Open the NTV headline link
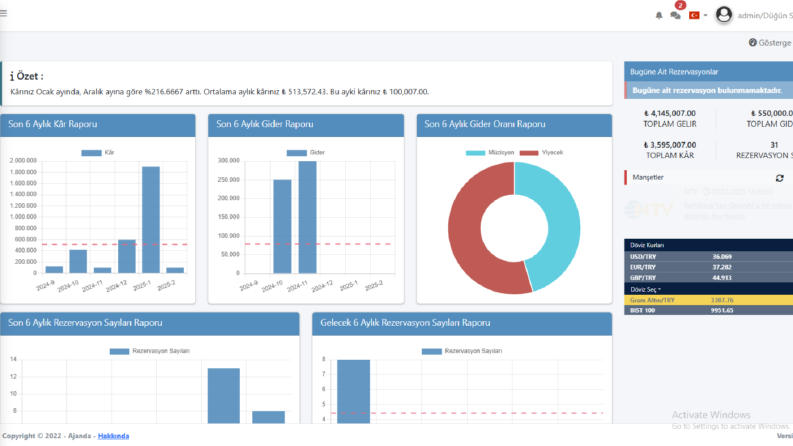This screenshot has height=446, width=793. click(x=738, y=210)
